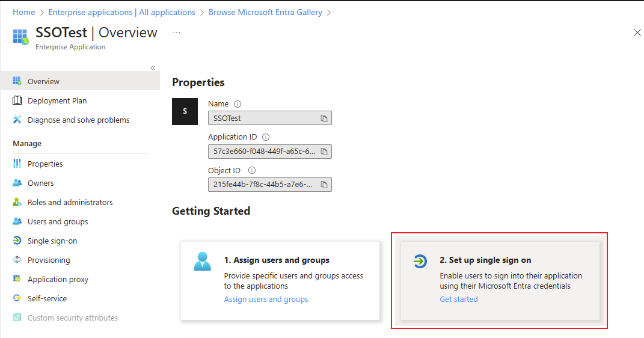Click the user icon in Assign users card

point(203,261)
